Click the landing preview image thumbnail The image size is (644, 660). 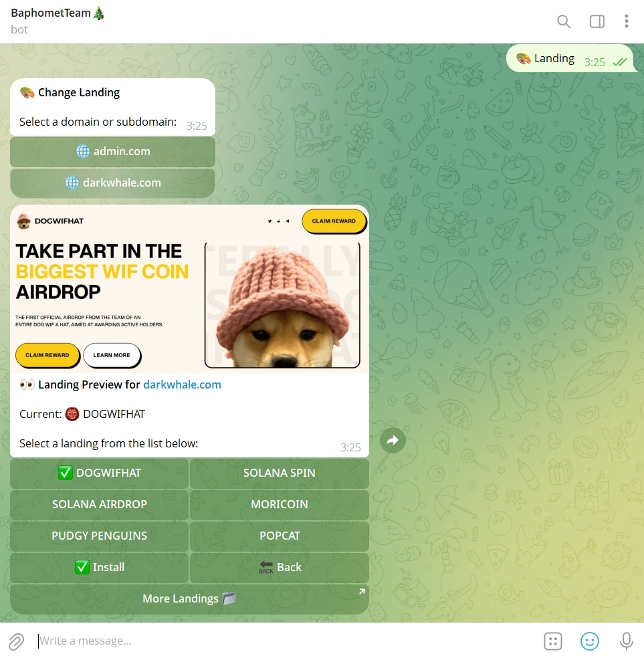[189, 289]
